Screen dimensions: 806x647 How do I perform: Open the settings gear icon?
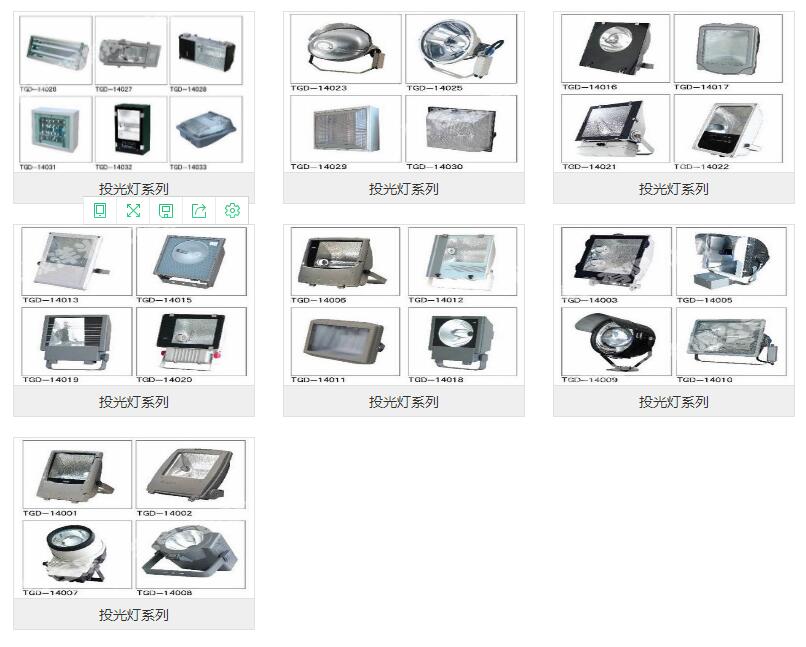point(232,211)
